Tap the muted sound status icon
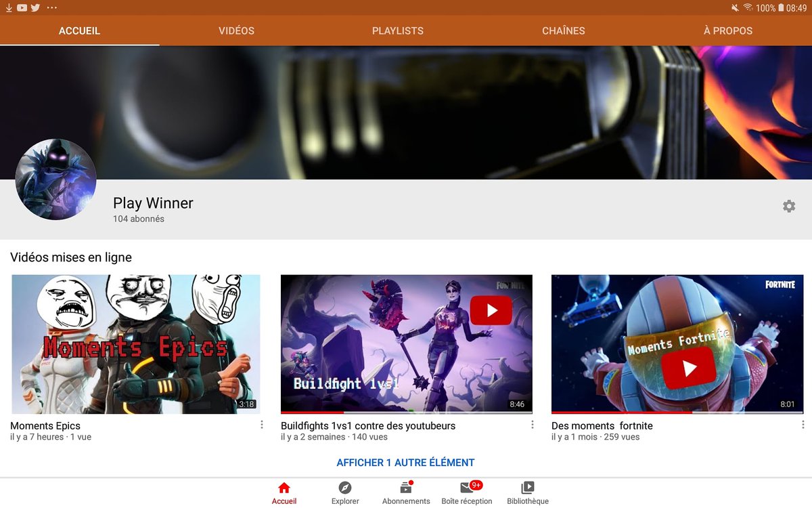 coord(735,7)
